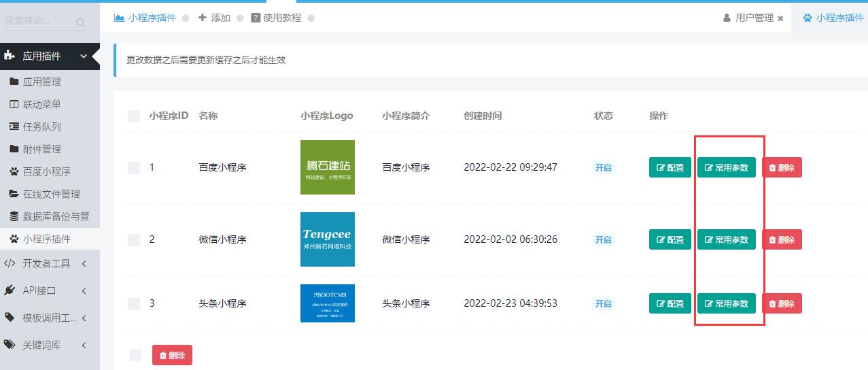The image size is (868, 370).
Task: Click the 模板调用工具 tag icon
Action: coord(10,318)
